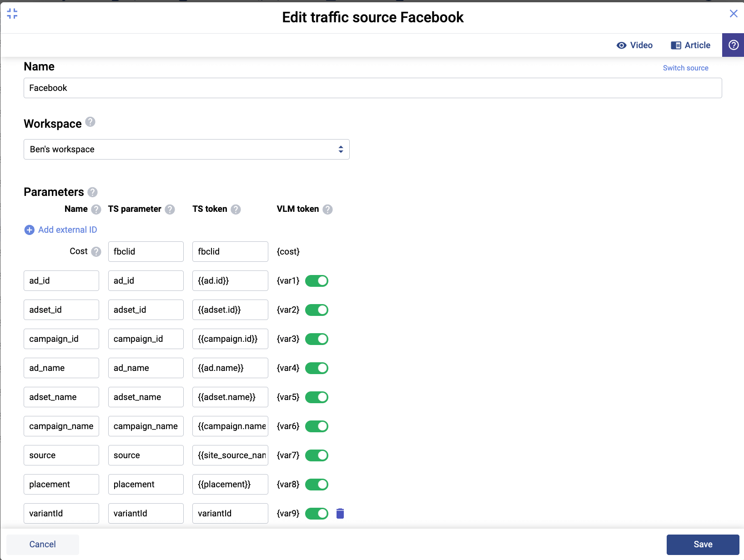This screenshot has width=744, height=560.
Task: Click the Cost help tooltip icon
Action: tap(96, 251)
